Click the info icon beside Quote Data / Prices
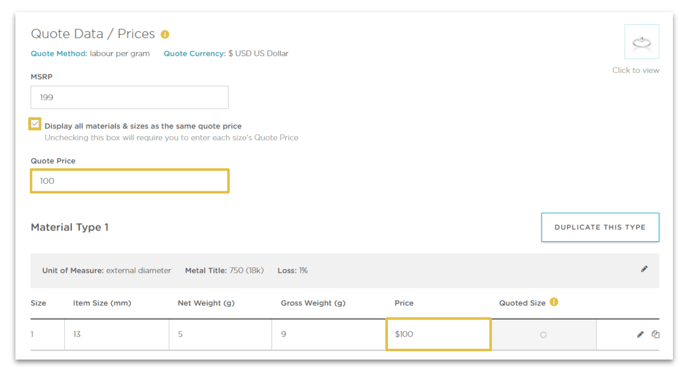The image size is (688, 376). coord(165,34)
